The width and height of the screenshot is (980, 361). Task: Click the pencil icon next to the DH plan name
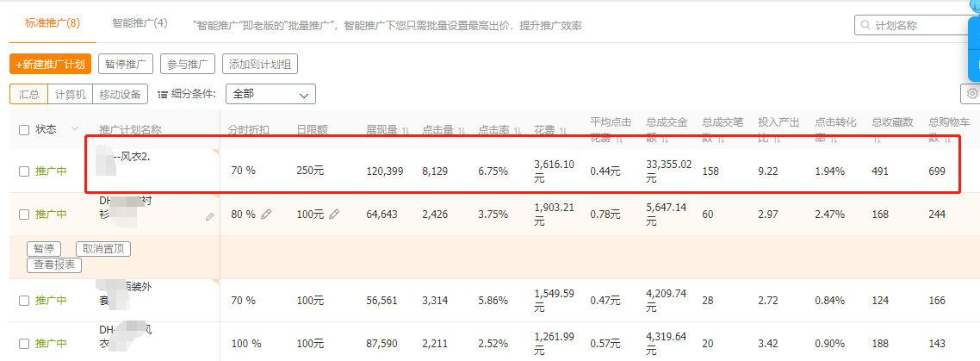[x=209, y=217]
